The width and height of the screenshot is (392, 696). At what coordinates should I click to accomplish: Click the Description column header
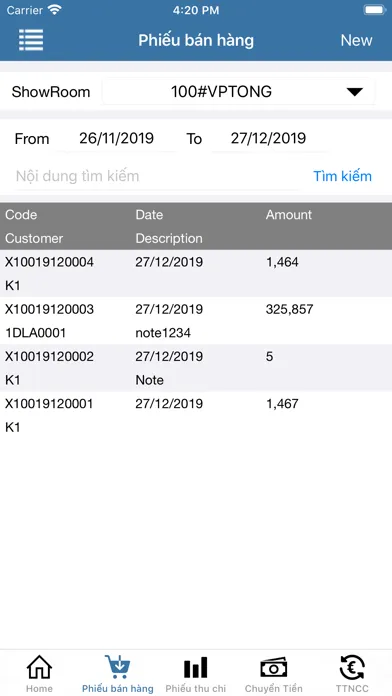tap(169, 239)
